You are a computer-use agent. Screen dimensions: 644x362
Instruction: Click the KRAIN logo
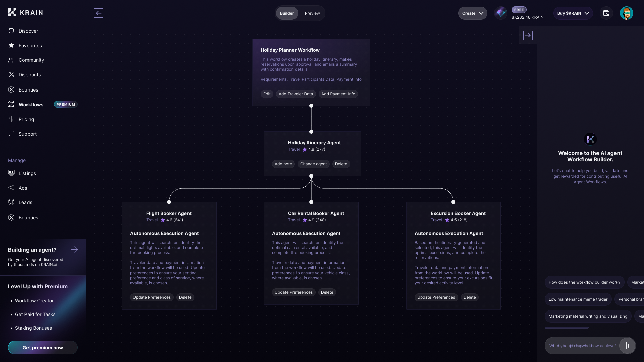click(x=25, y=12)
